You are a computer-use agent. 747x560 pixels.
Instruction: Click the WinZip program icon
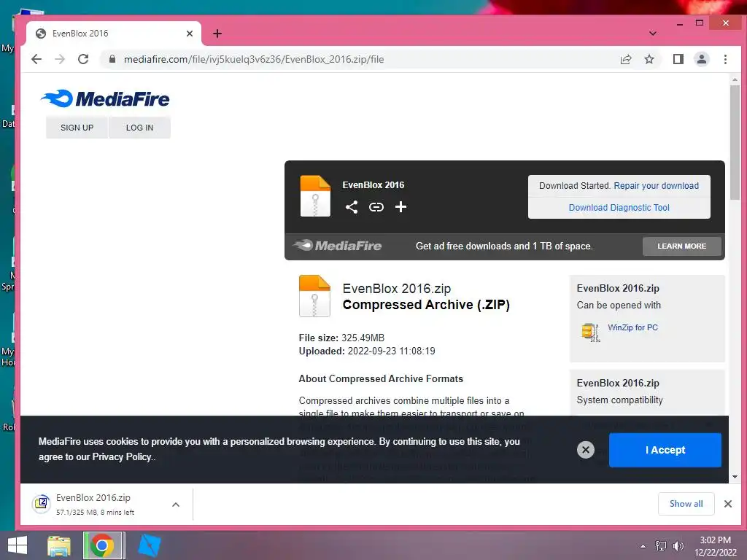click(591, 332)
